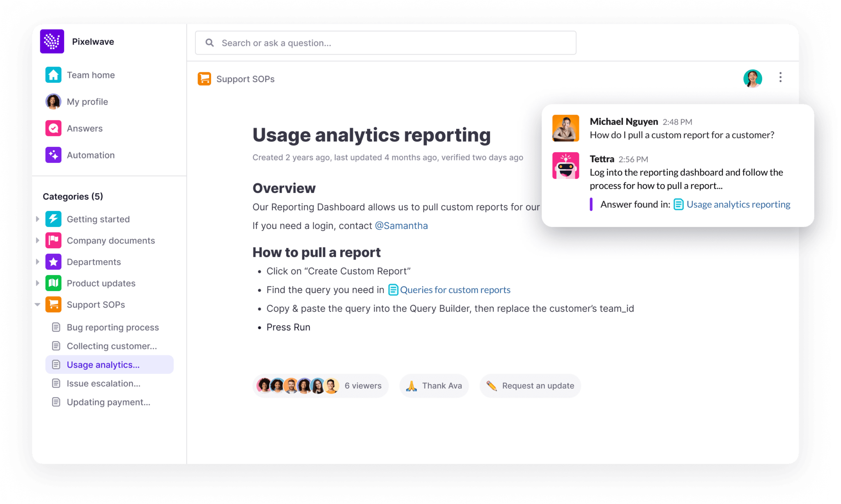Open the Bug reporting process document icon
This screenshot has height=504, width=841.
point(56,327)
